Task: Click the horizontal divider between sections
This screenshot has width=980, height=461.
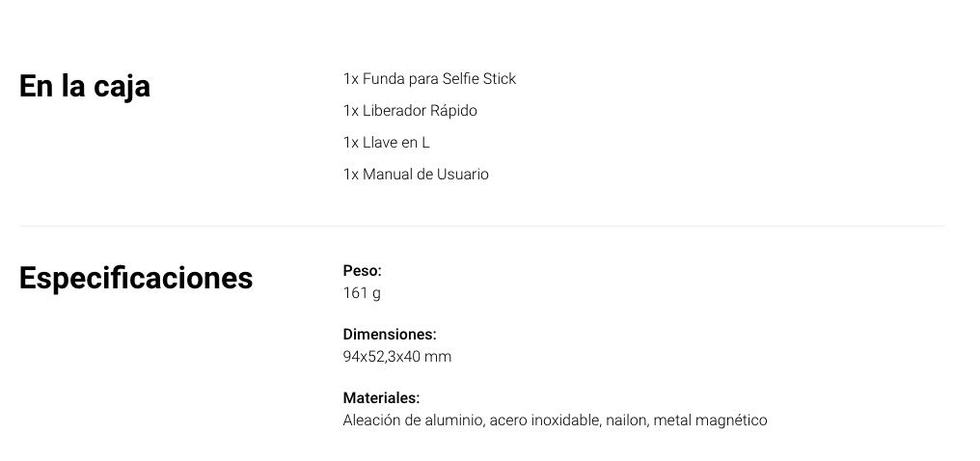Action: [x=481, y=227]
